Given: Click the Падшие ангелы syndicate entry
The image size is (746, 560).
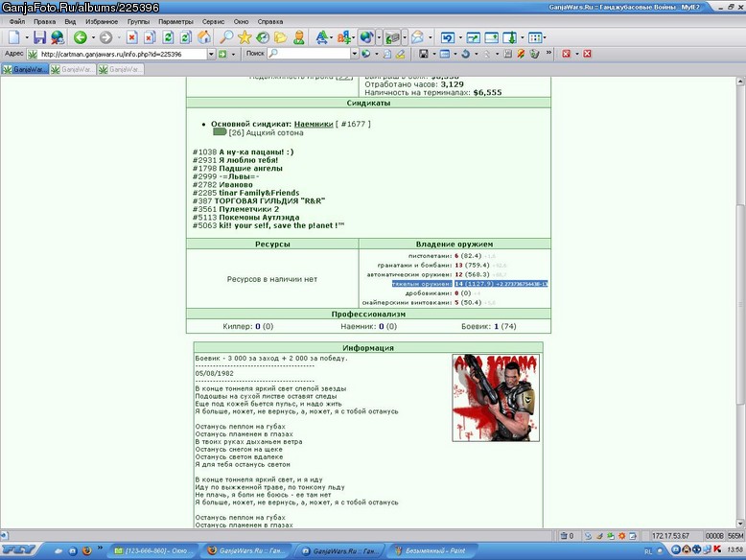Looking at the screenshot, I should [250, 169].
